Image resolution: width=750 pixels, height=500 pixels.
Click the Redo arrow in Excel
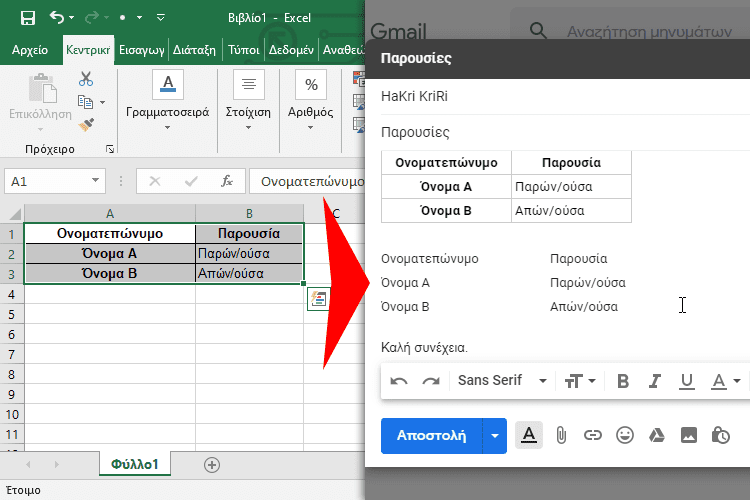tap(92, 18)
